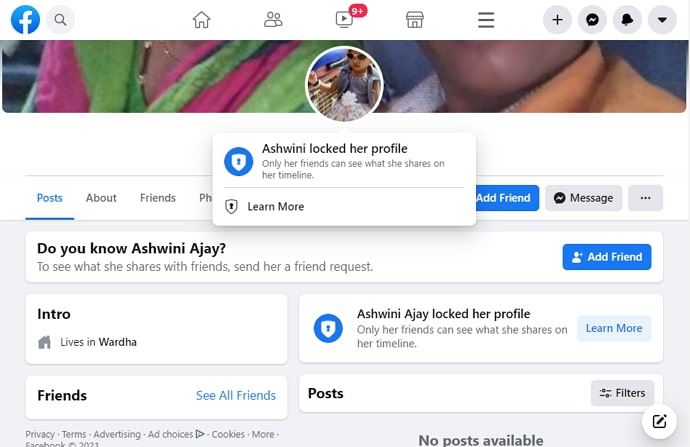Click the Wardha location link

(117, 342)
